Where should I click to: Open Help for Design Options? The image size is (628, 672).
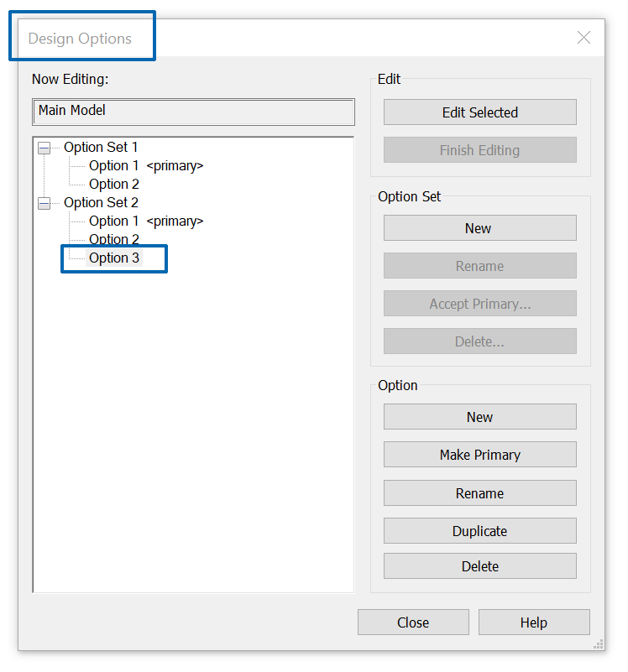point(533,623)
